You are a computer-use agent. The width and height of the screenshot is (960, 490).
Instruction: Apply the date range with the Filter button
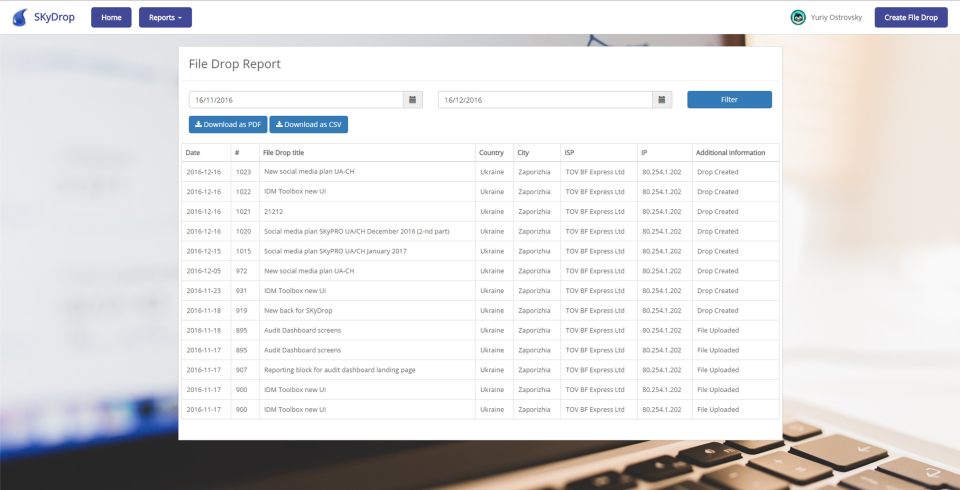pos(729,100)
